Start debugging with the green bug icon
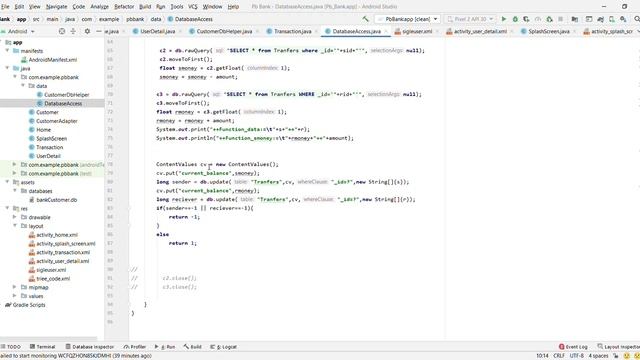Image resolution: width=640 pixels, height=360 pixels. tap(515, 19)
